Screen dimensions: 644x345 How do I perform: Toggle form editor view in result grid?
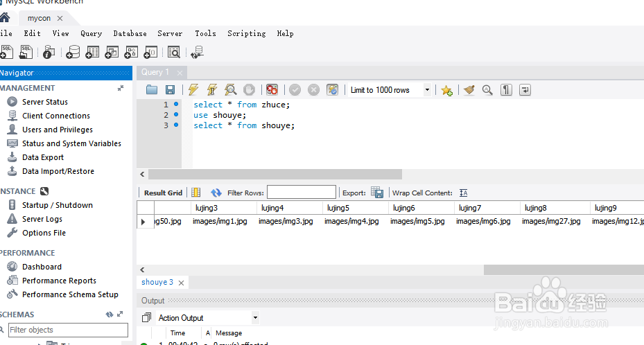196,193
